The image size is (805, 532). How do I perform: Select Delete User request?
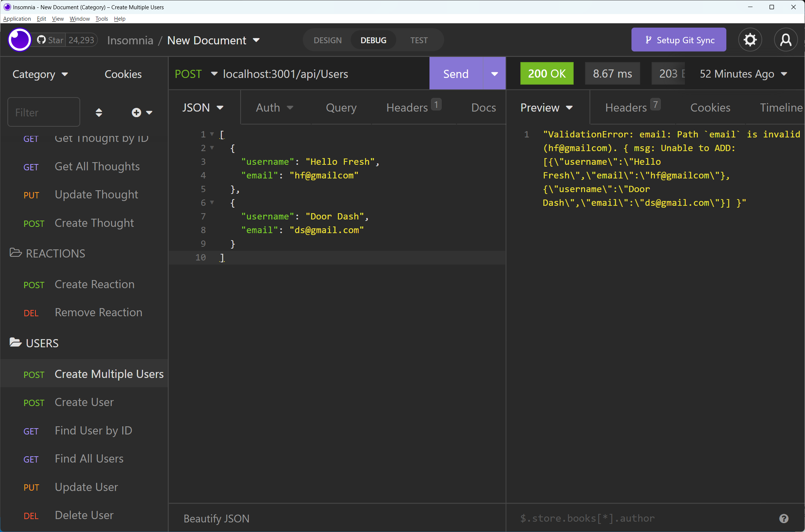pyautogui.click(x=84, y=515)
